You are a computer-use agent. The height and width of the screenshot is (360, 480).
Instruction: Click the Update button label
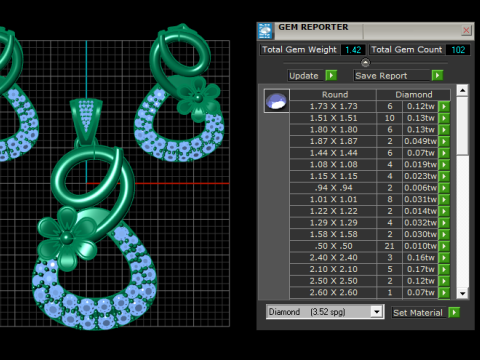(x=304, y=76)
